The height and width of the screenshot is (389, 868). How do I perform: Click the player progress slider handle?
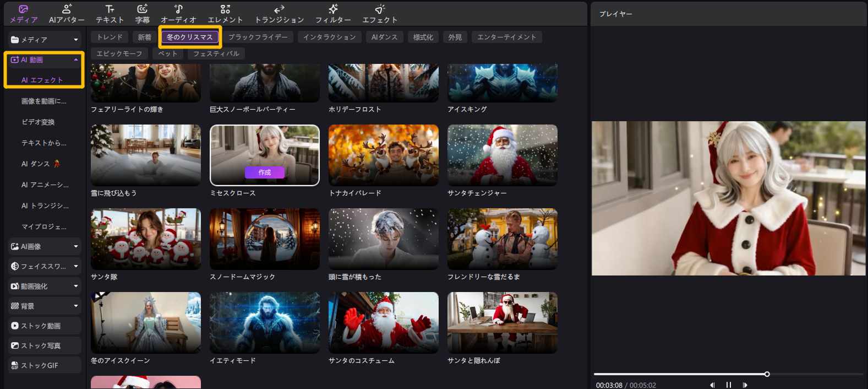point(767,374)
